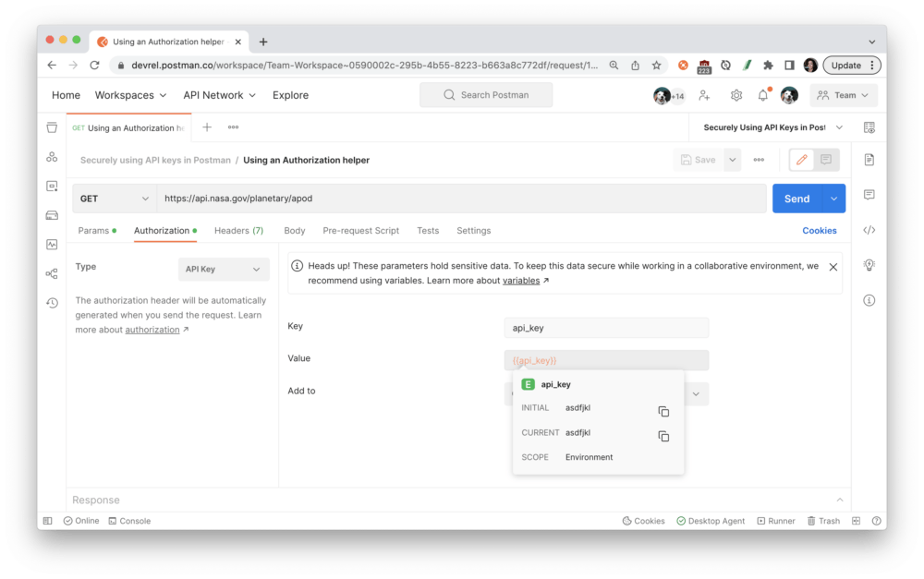Screen dimensions: 924x579
Task: Open APIs icon in left sidebar
Action: tap(52, 157)
